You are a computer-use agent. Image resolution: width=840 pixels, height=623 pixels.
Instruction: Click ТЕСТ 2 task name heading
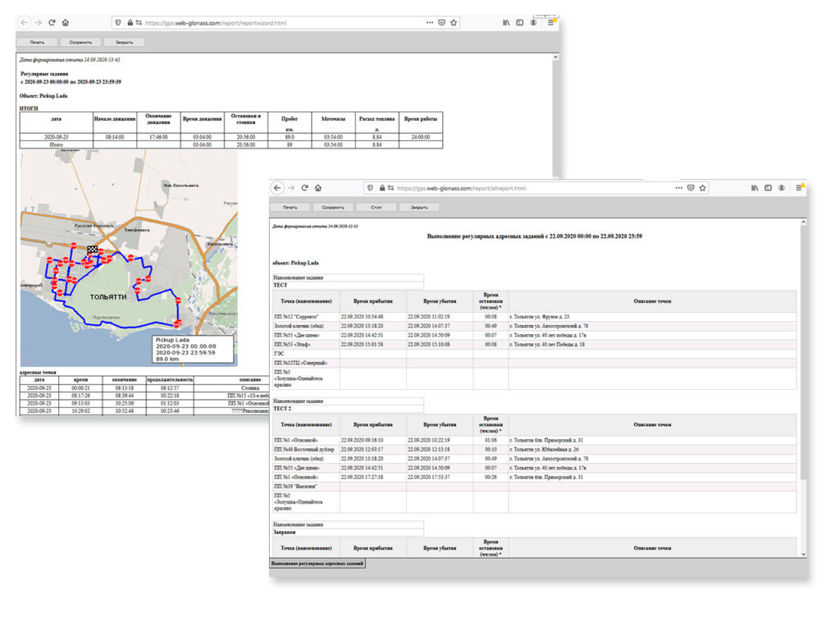point(282,409)
